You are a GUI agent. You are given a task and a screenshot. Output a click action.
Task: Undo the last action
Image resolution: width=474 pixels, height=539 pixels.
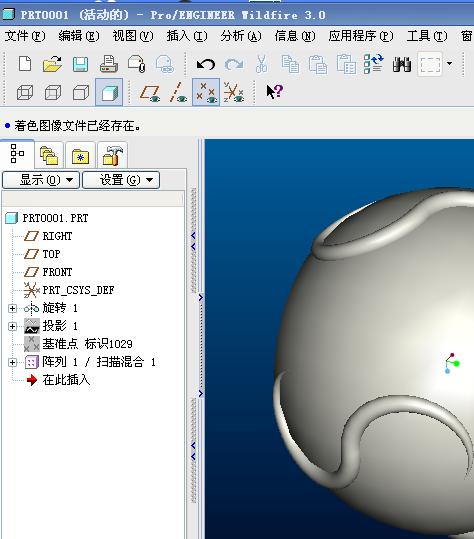[206, 64]
